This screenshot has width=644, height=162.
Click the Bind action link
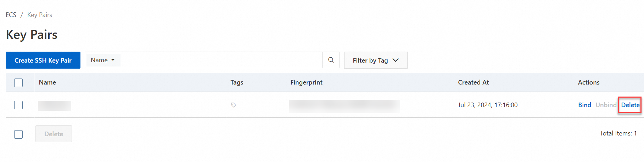click(584, 105)
